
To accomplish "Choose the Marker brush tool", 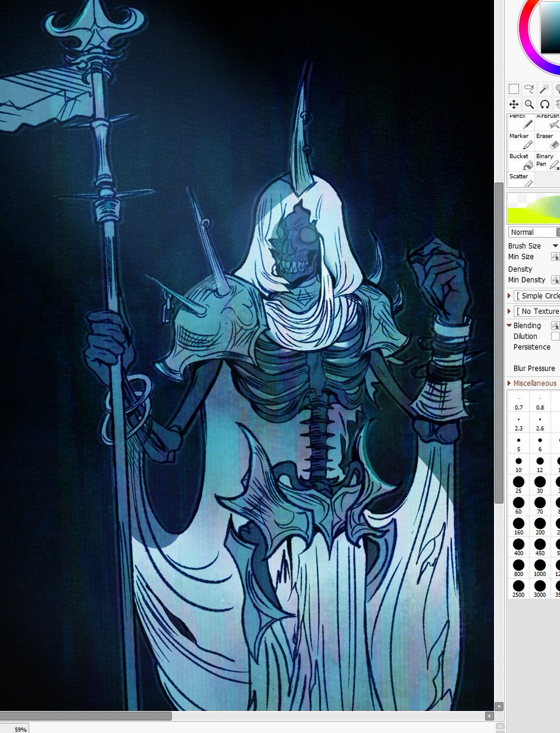I will point(521,141).
